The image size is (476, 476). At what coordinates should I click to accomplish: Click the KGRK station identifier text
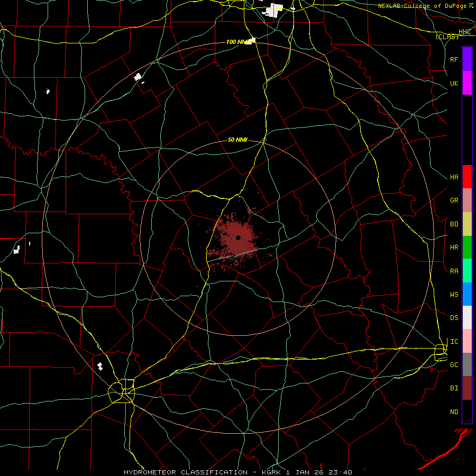click(x=271, y=472)
